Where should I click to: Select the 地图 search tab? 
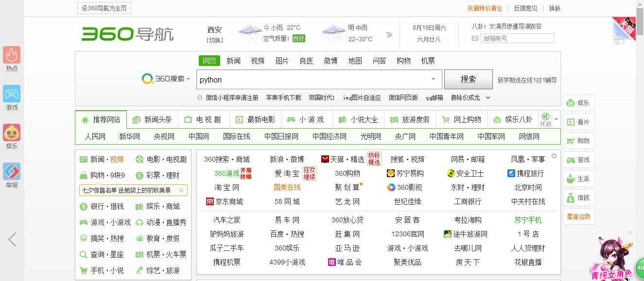355,61
